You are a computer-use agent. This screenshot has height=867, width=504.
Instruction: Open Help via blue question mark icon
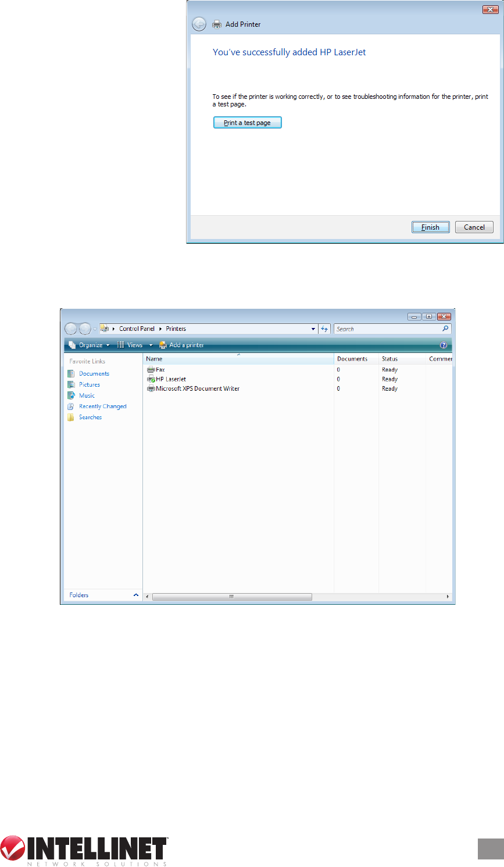tap(444, 345)
